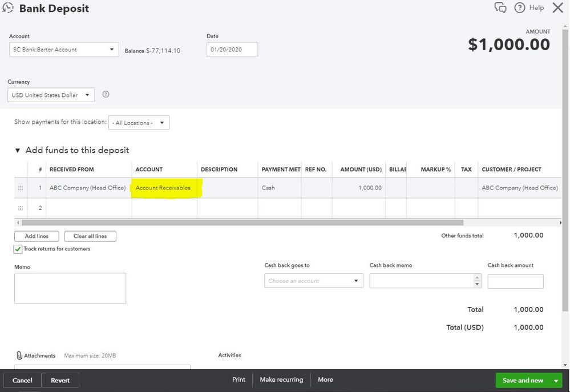This screenshot has width=570, height=392.
Task: Open the recent transactions history icon
Action: tap(7, 8)
